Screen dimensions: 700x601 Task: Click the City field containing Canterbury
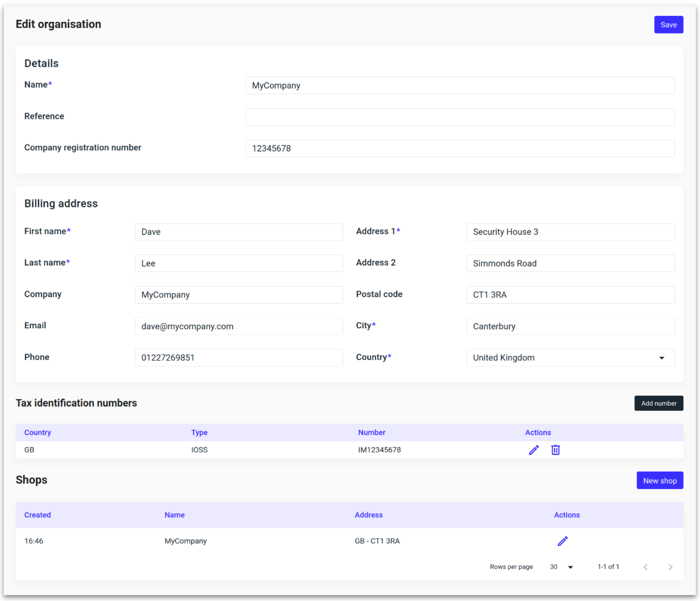[x=570, y=326]
